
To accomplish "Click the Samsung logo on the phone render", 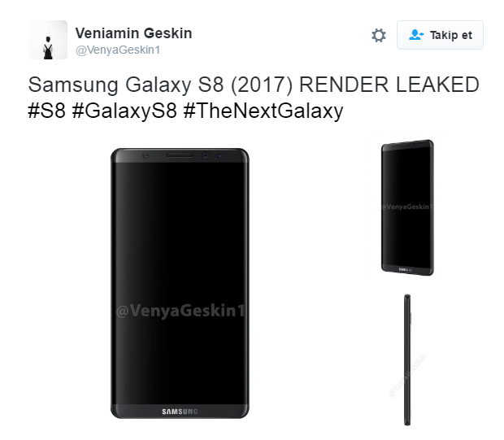I will pyautogui.click(x=180, y=412).
